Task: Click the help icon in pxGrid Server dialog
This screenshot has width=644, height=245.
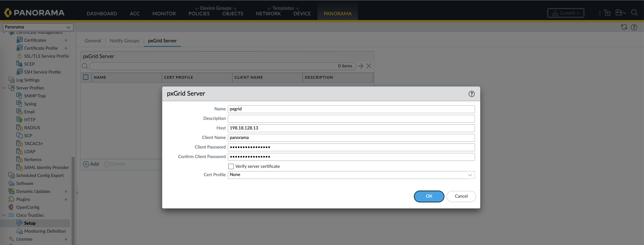Action: click(471, 94)
